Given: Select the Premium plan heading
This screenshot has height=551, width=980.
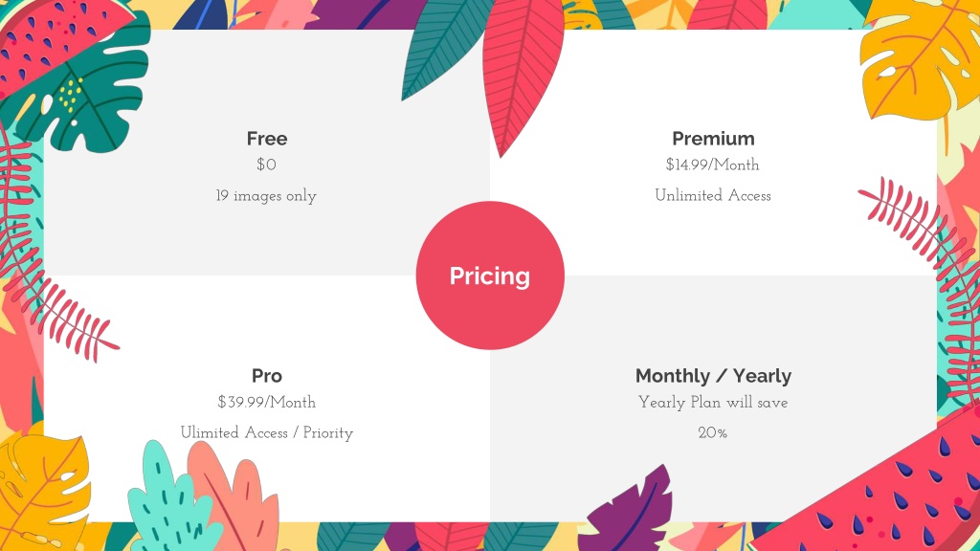Looking at the screenshot, I should click(x=713, y=138).
